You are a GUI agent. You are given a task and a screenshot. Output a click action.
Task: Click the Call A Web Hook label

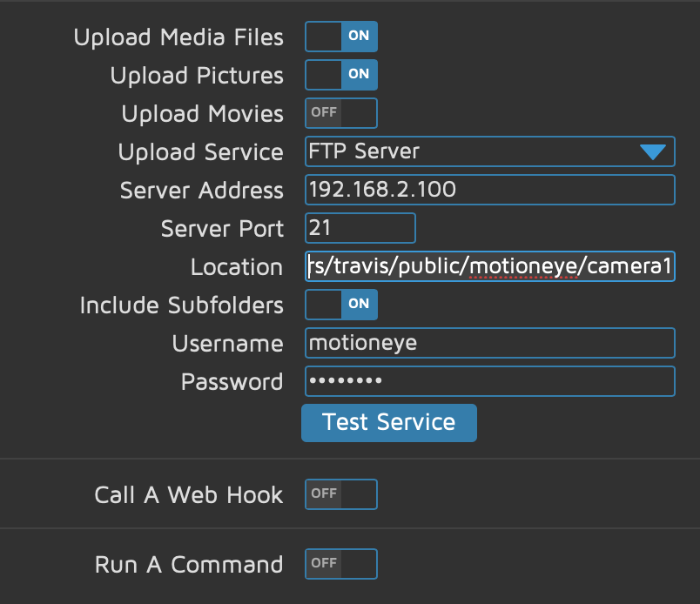point(187,493)
